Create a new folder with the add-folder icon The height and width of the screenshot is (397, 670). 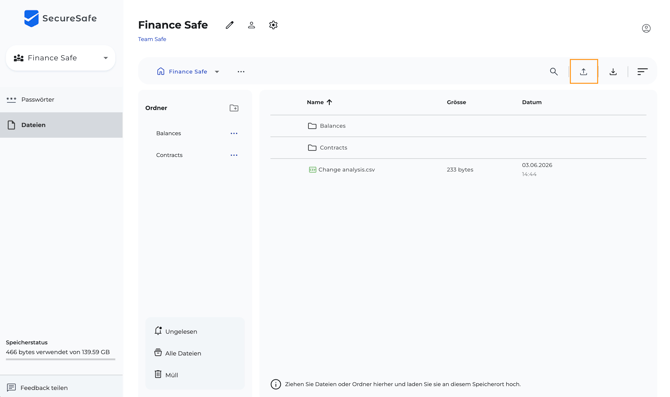pos(234,108)
